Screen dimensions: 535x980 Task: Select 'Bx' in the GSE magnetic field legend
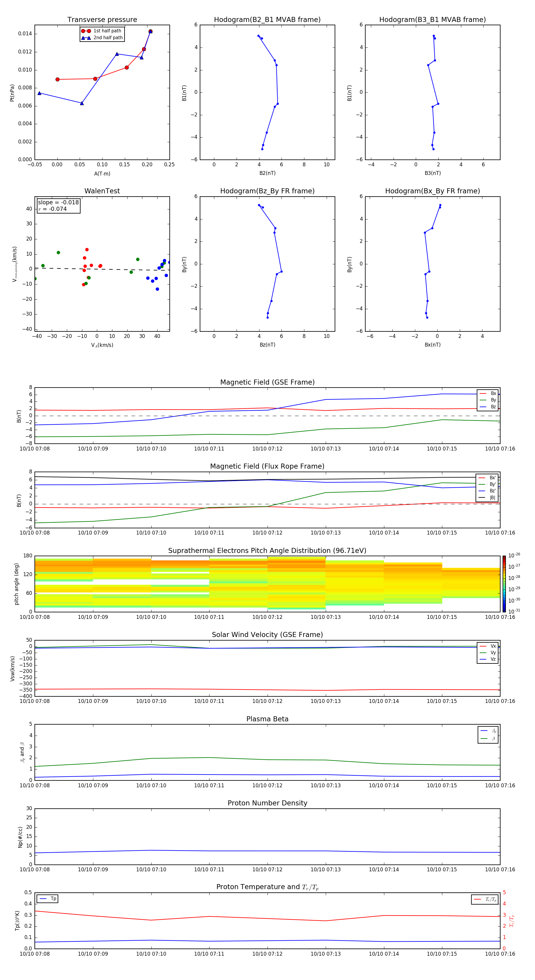click(x=488, y=393)
